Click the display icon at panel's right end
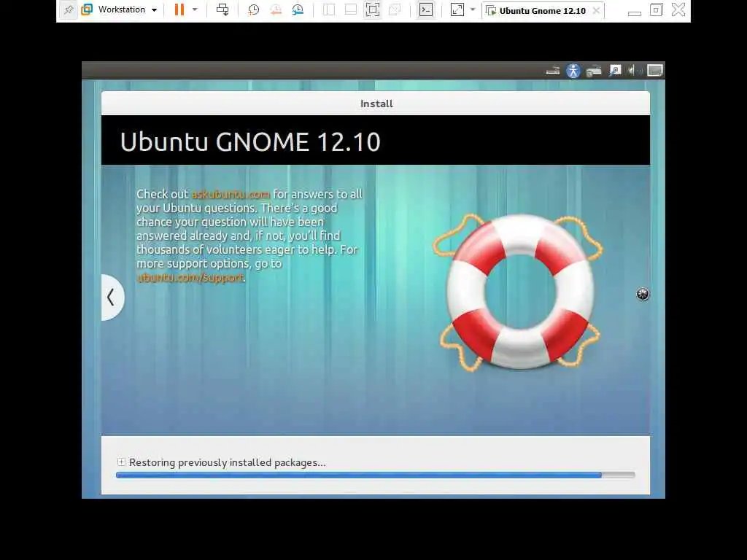Image resolution: width=747 pixels, height=560 pixels. (654, 71)
